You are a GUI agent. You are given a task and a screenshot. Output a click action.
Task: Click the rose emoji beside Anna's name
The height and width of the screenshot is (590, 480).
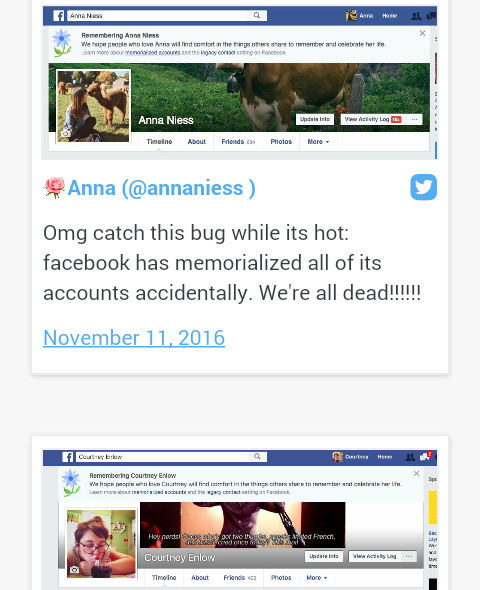54,187
